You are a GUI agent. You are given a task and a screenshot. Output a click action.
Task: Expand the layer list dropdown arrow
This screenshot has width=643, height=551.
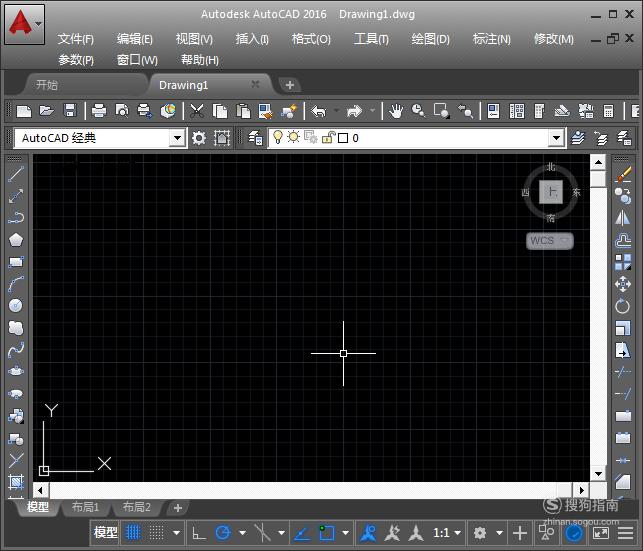pos(556,138)
